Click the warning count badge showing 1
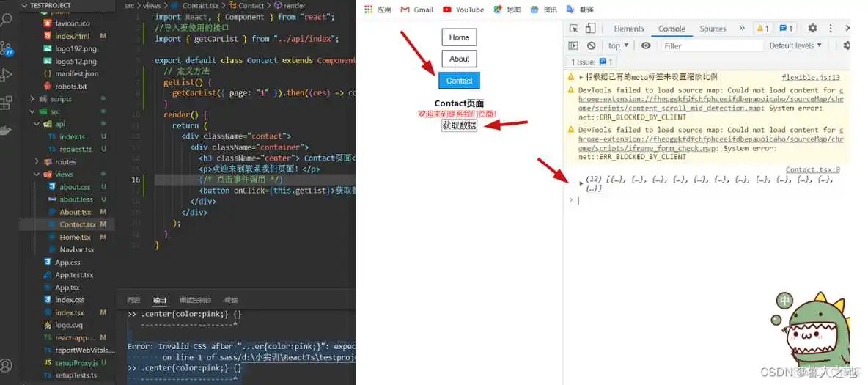Viewport: 868px width, 385px height. click(763, 29)
